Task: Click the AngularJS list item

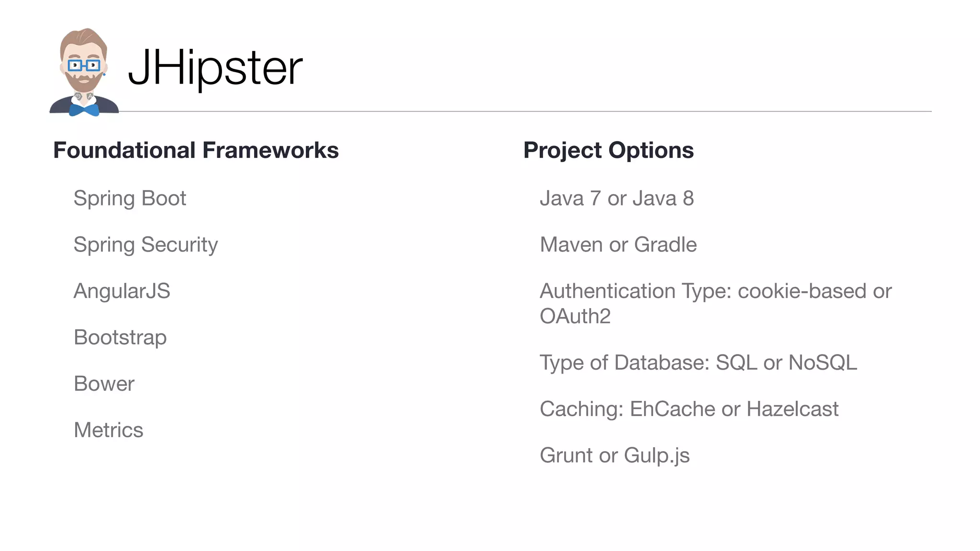Action: (x=122, y=291)
